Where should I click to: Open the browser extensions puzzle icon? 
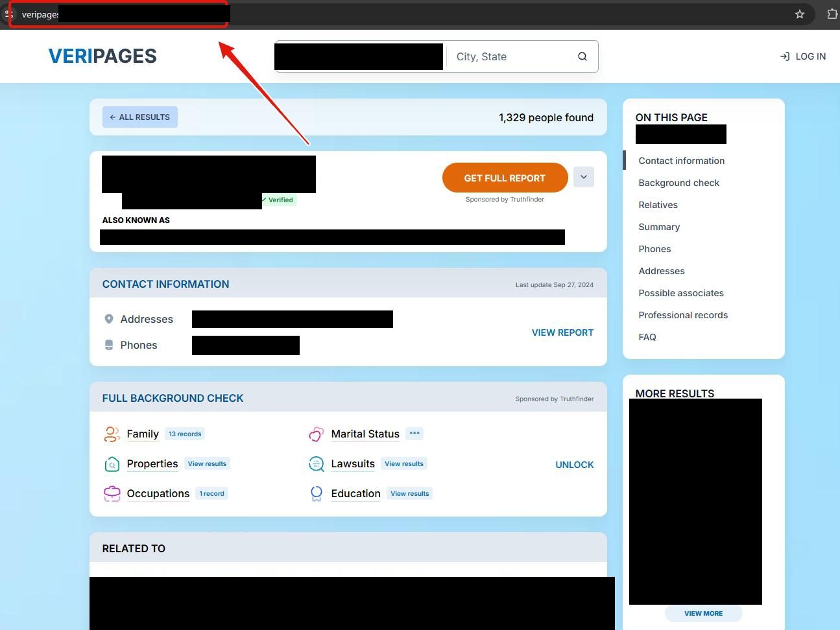pyautogui.click(x=832, y=14)
